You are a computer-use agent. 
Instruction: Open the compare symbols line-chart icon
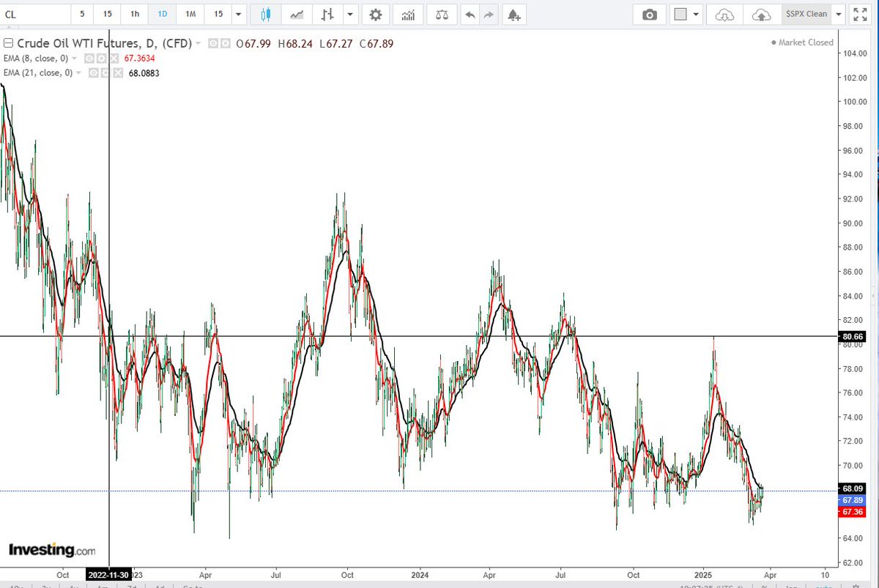[x=297, y=14]
